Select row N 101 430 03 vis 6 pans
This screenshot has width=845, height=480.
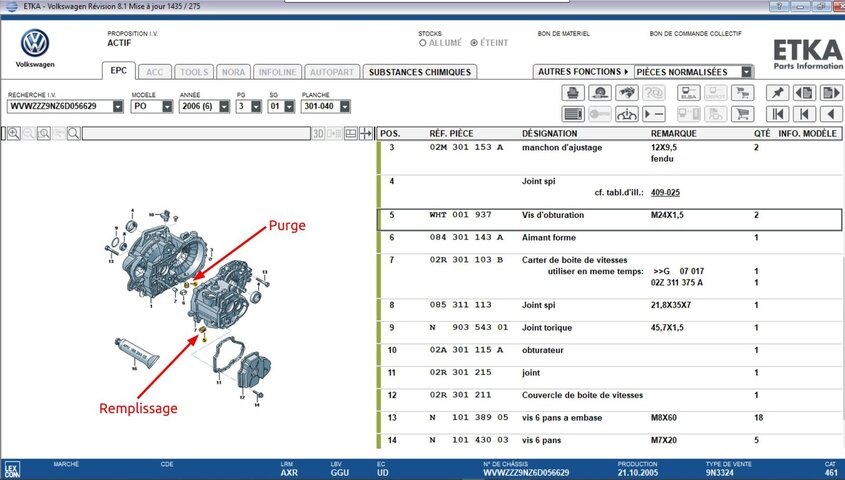[x=609, y=441]
